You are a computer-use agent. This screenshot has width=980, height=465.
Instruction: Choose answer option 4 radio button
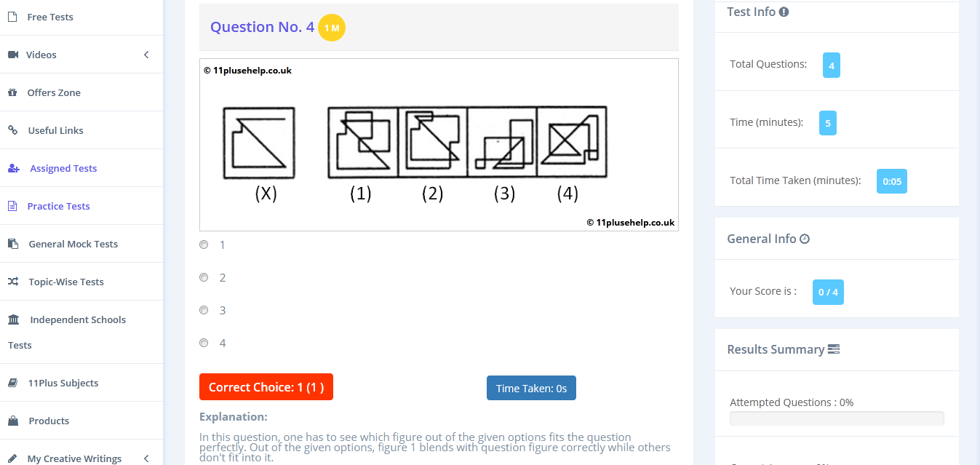204,343
